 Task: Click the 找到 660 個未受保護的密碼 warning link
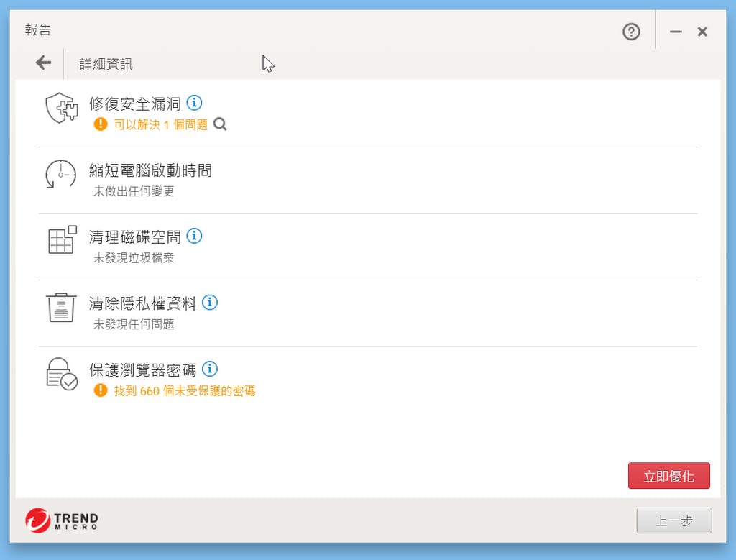click(184, 391)
